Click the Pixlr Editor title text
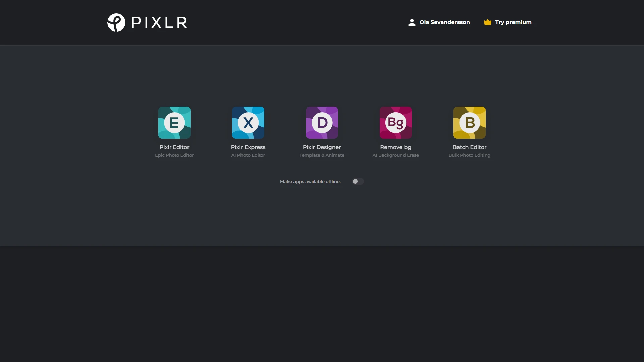Image resolution: width=644 pixels, height=362 pixels. tap(174, 147)
